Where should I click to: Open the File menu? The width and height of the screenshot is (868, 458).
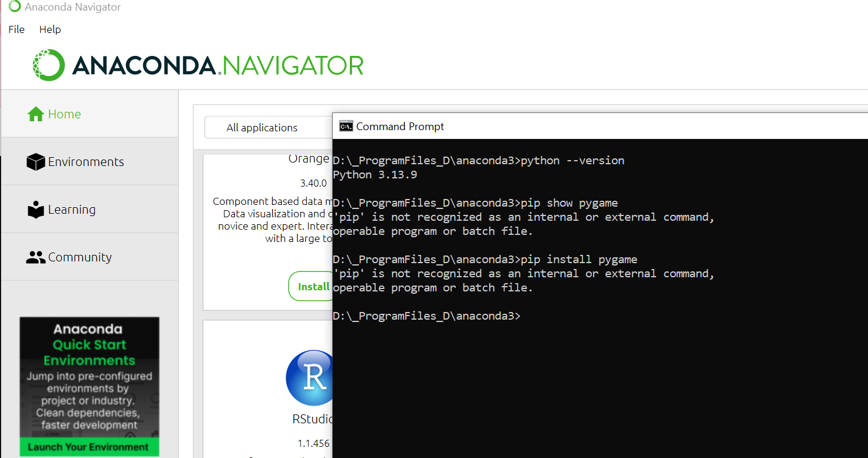click(16, 29)
